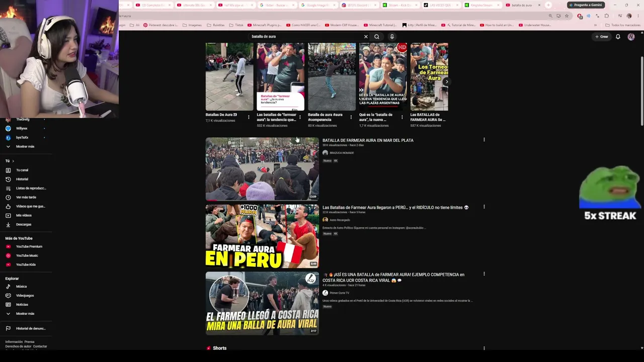Clear the YouTube search box text
The width and height of the screenshot is (644, 362).
pos(366,37)
